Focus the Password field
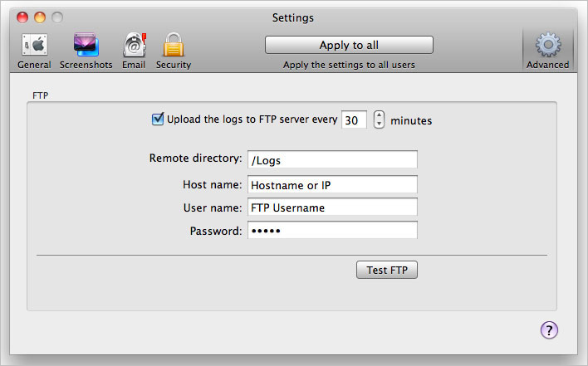Viewport: 588px width, 366px height. [332, 230]
